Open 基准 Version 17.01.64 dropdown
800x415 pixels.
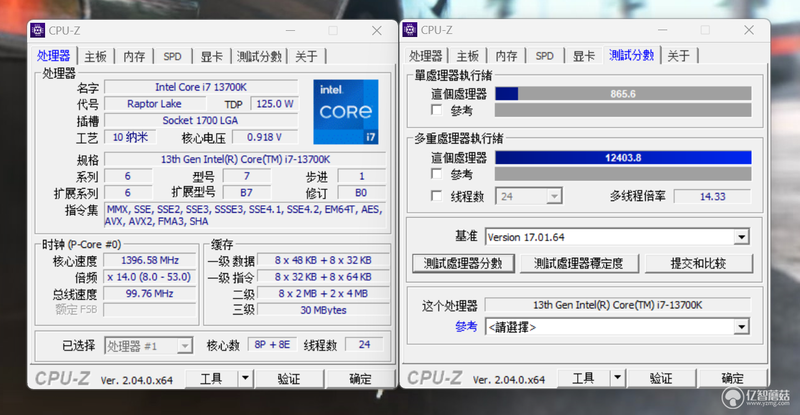pos(617,237)
